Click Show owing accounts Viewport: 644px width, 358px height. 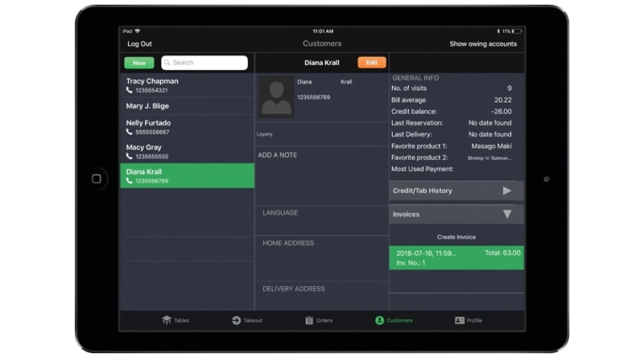(x=483, y=44)
